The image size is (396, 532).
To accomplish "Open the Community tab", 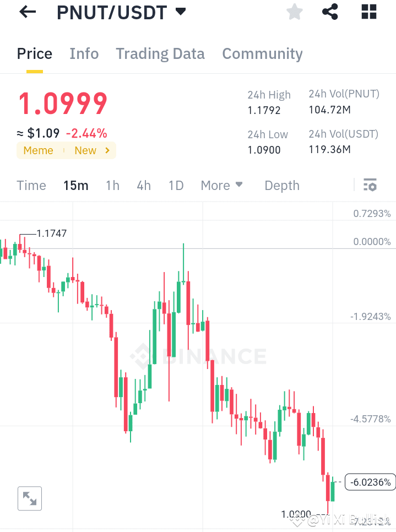I will click(x=262, y=54).
